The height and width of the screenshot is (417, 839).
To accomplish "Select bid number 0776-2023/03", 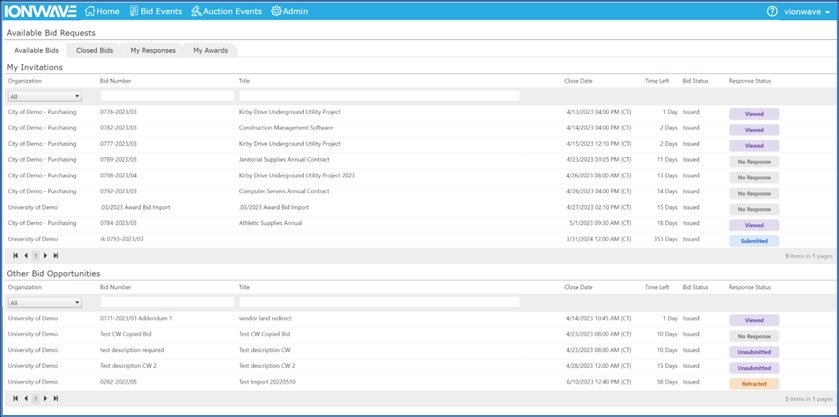I will click(x=118, y=112).
